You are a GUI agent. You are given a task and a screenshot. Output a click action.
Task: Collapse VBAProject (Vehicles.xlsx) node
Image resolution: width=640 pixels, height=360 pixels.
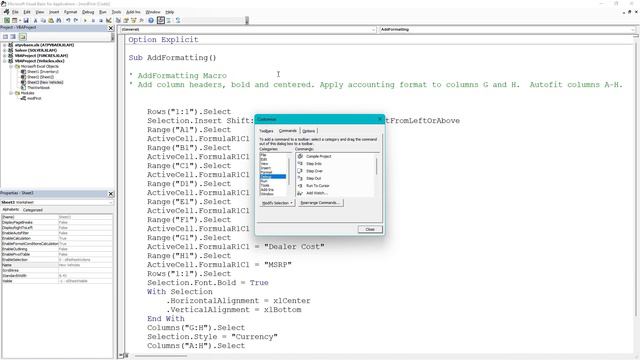4,61
